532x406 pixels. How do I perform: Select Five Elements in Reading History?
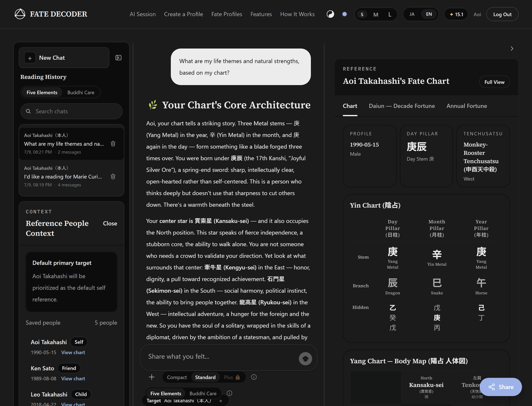(x=42, y=92)
